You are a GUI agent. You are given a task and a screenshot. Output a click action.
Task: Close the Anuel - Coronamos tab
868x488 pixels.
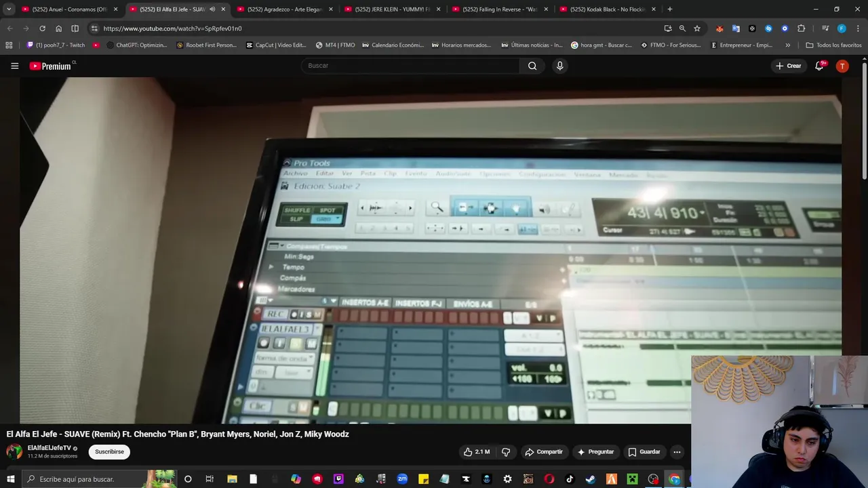(115, 9)
